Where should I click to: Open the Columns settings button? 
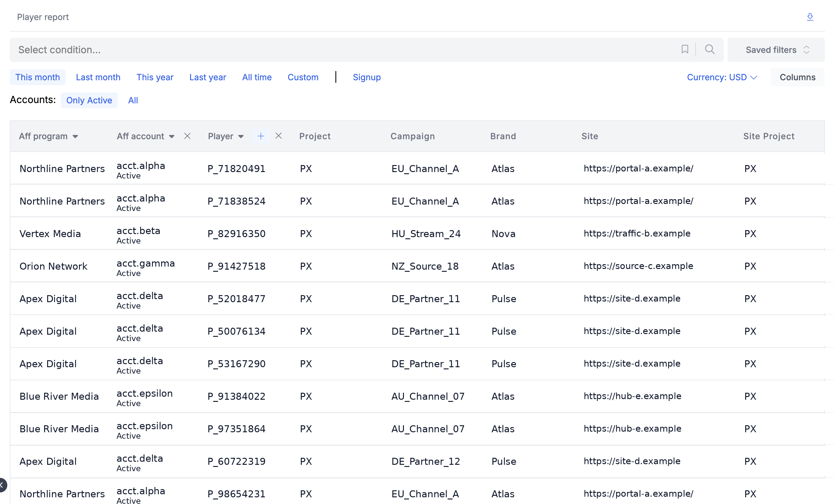tap(798, 77)
